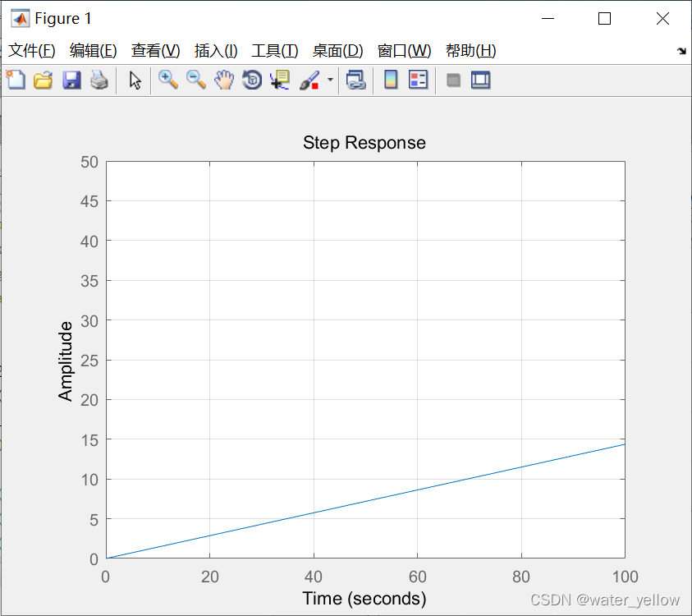Viewport: 692px width, 616px height.
Task: Open the Brush color dropdown arrow
Action: click(x=330, y=80)
